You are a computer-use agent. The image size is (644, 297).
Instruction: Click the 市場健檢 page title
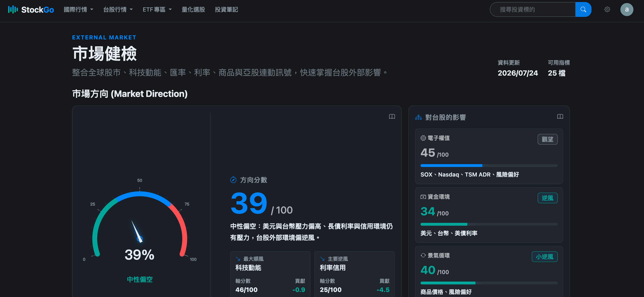[x=104, y=53]
